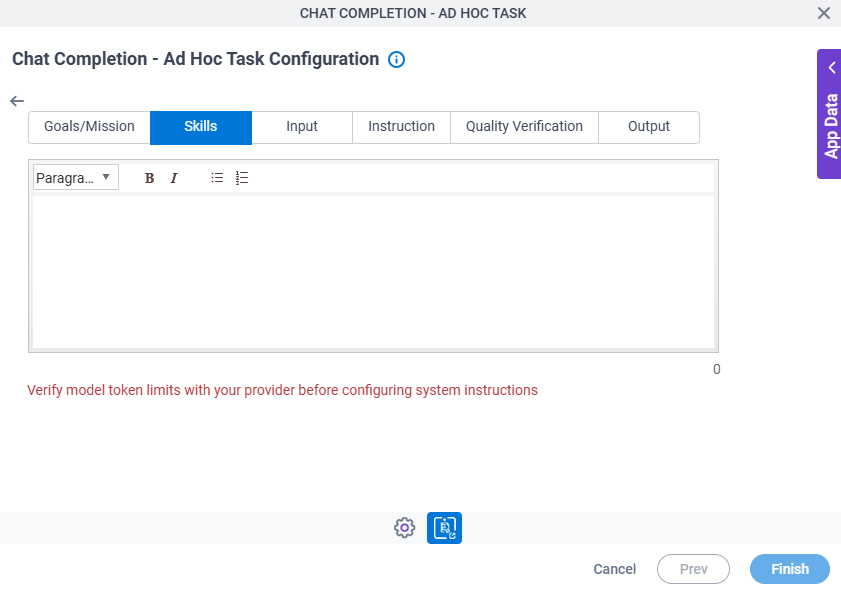The height and width of the screenshot is (592, 841).
Task: Open the Input tab
Action: (x=302, y=127)
